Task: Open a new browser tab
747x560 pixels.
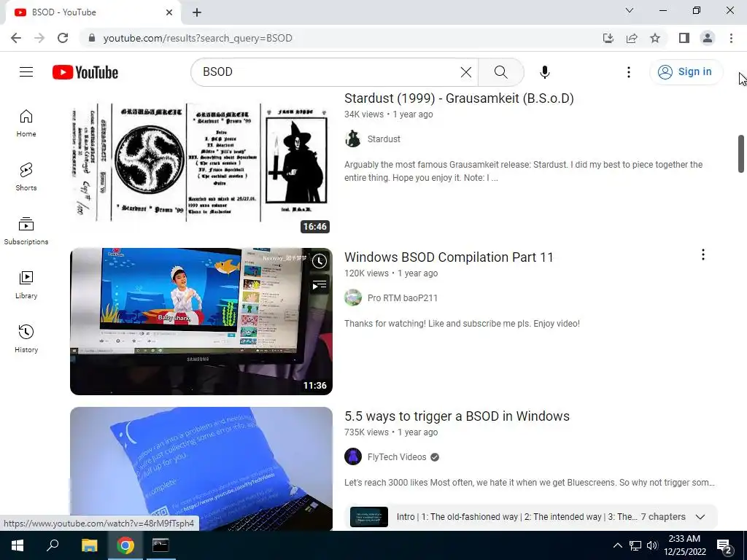Action: pos(197,12)
